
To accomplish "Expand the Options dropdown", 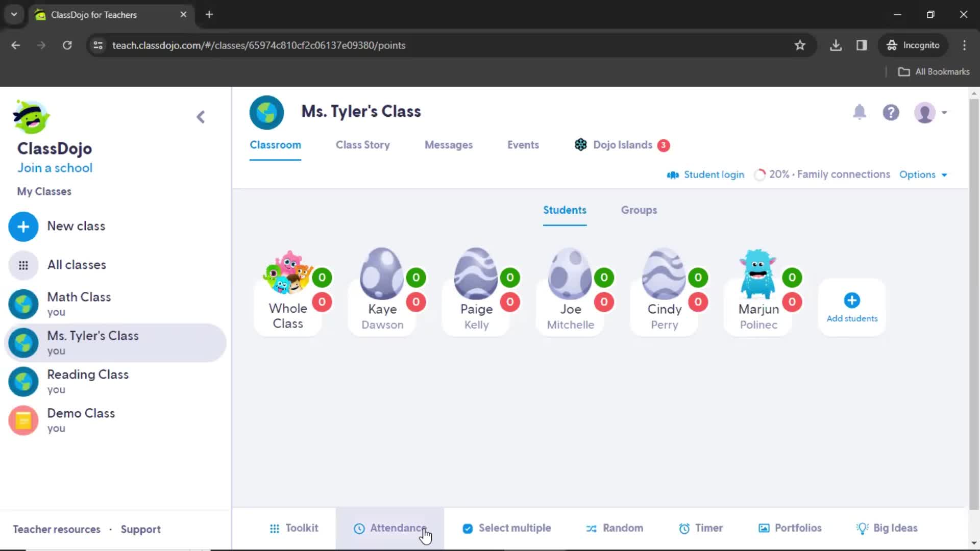I will tap(923, 175).
